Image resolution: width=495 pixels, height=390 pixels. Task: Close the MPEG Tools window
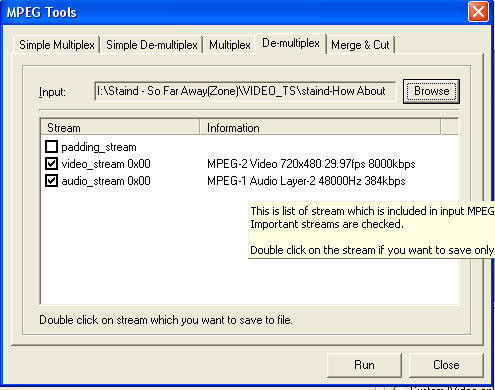tap(478, 12)
